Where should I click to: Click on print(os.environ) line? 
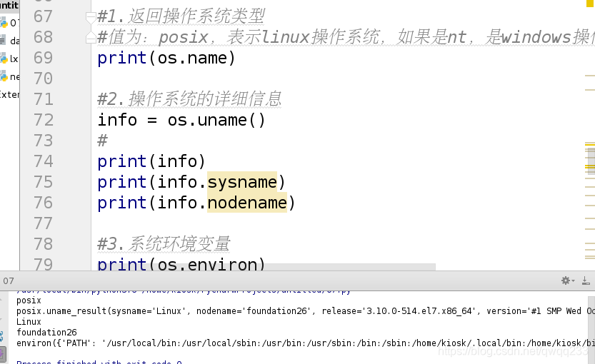pyautogui.click(x=181, y=264)
